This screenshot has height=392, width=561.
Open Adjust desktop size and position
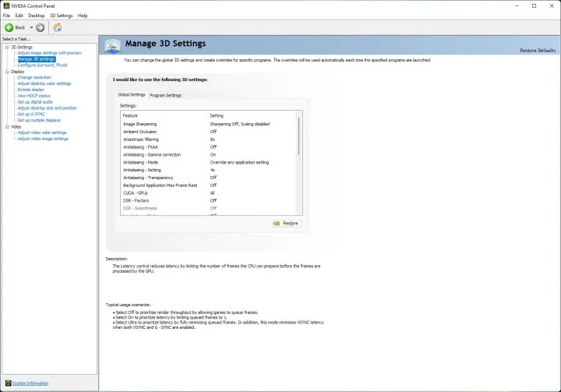coord(48,108)
